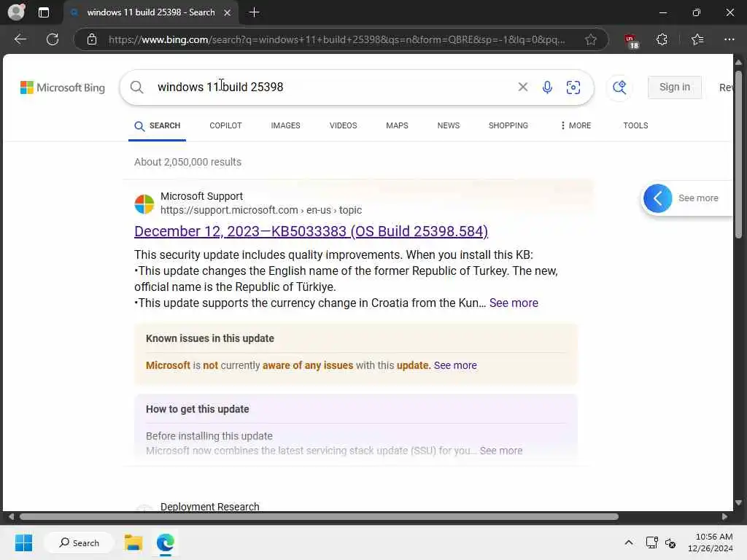747x560 pixels.
Task: Click See more under Known issues
Action: 455,365
